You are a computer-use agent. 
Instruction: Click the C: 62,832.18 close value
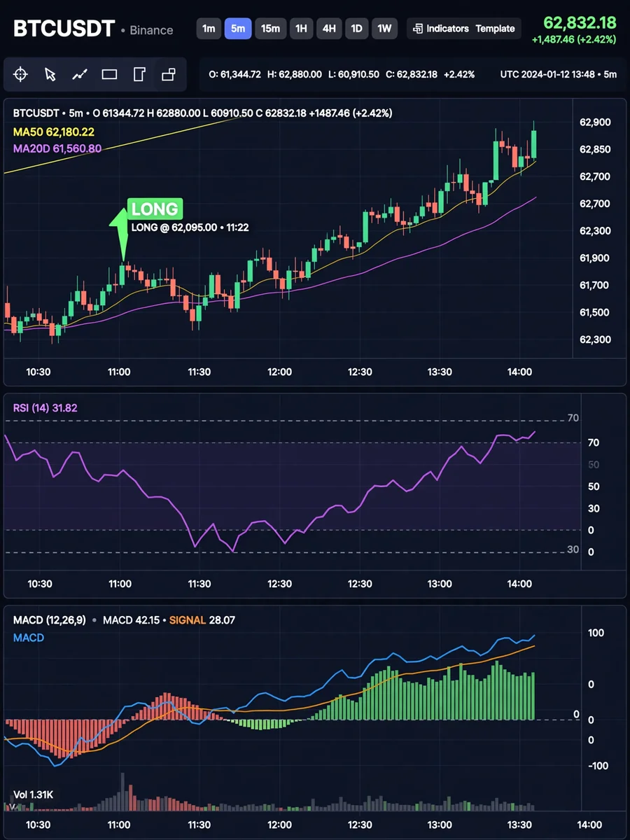tap(412, 74)
